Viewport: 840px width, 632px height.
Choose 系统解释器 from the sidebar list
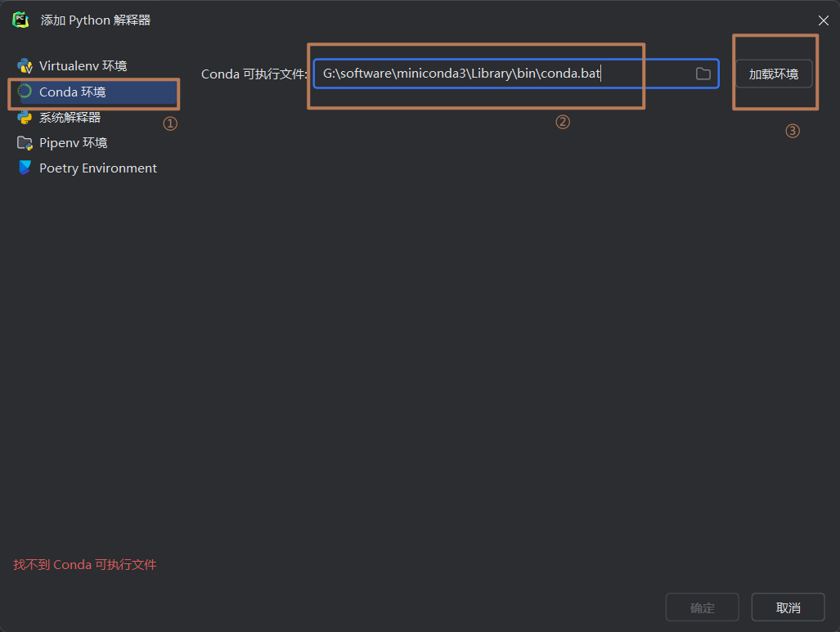pyautogui.click(x=70, y=117)
